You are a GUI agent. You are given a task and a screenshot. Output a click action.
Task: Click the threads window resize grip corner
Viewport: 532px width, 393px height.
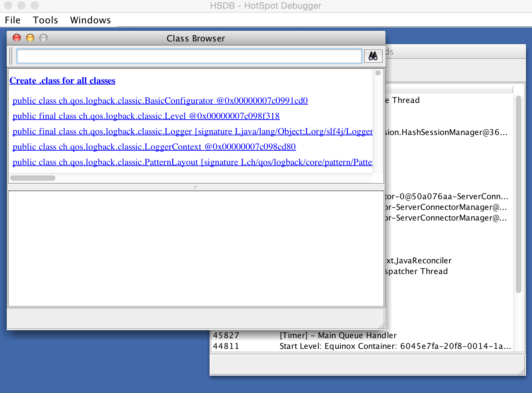[x=522, y=371]
